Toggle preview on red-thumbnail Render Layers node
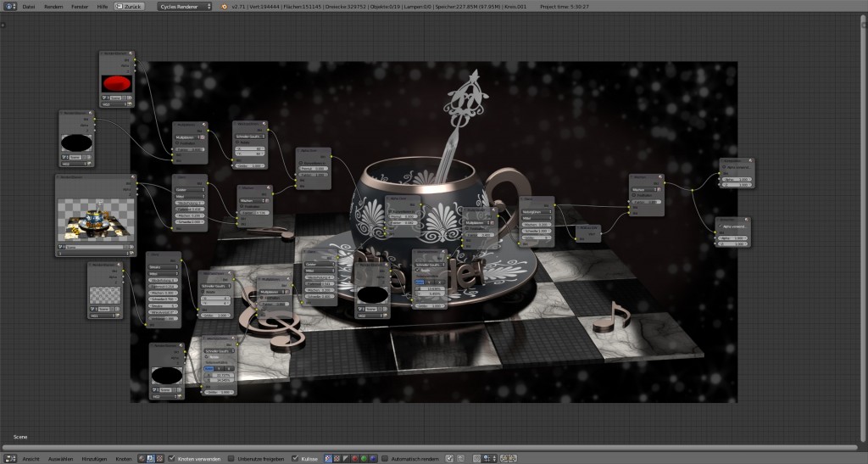This screenshot has width=868, height=464. click(x=131, y=53)
